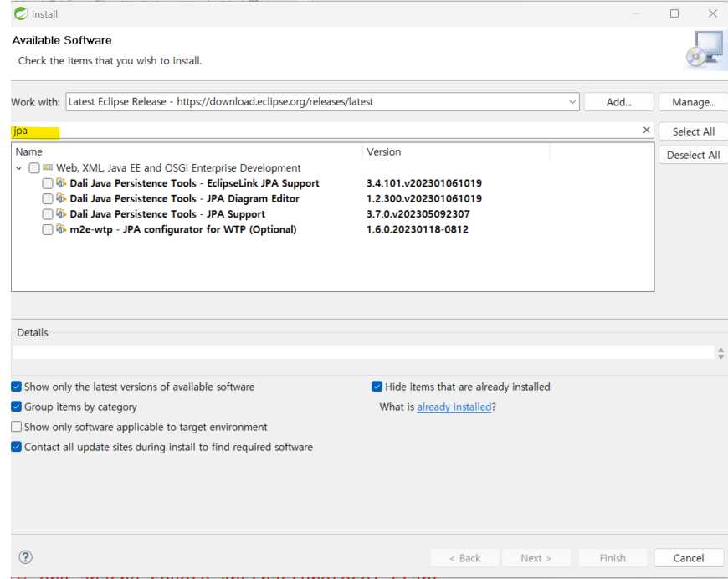
Task: Clear the jpa filter with the X icon
Action: pos(646,130)
